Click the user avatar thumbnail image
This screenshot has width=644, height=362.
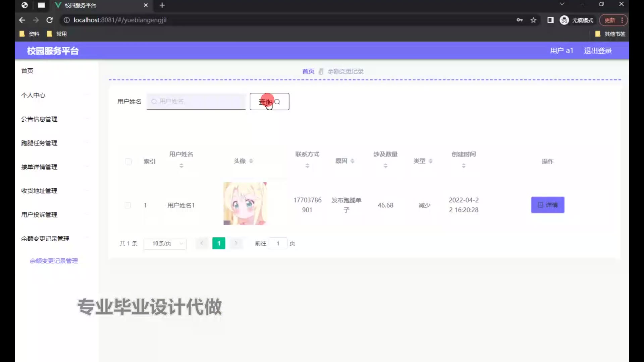pos(245,203)
